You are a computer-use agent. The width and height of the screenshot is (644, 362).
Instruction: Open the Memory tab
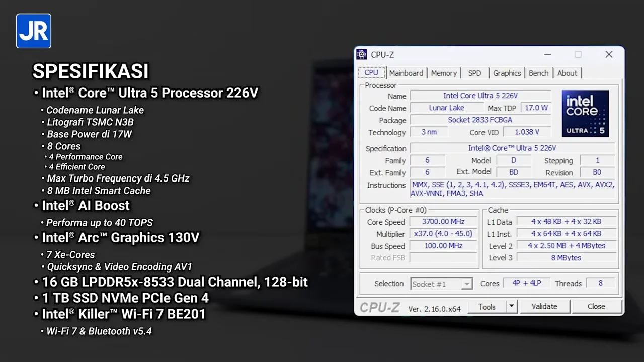point(444,73)
